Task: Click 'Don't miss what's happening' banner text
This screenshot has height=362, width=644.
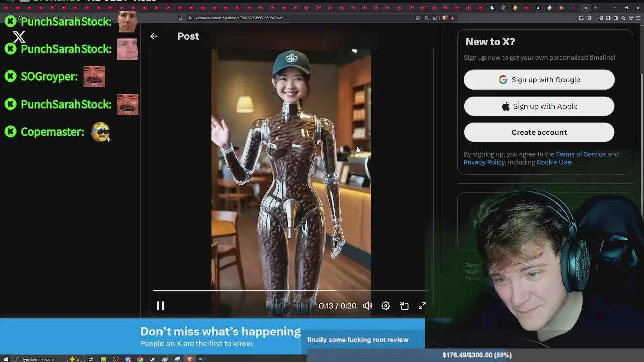Action: (x=220, y=331)
